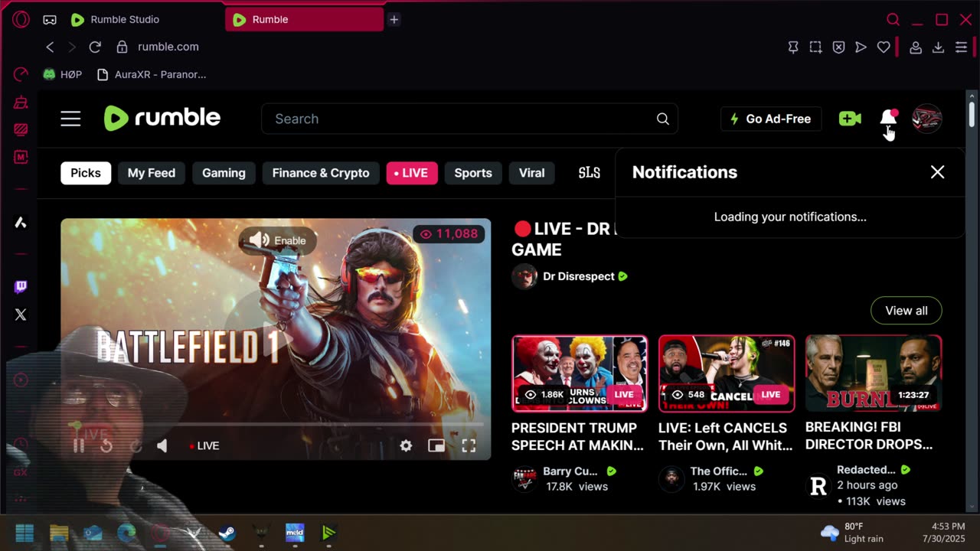980x551 pixels.
Task: Open File Explorer from the taskbar
Action: pos(59,533)
